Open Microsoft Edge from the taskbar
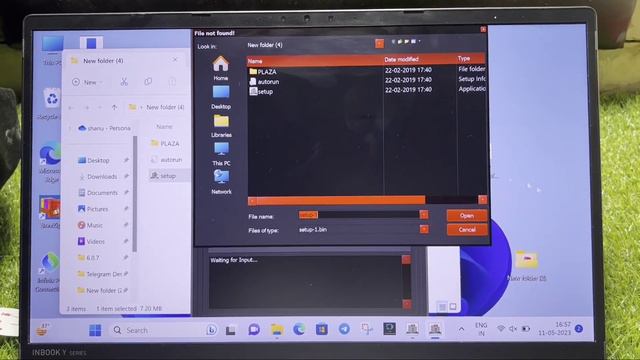This screenshot has height=360, width=640. click(299, 329)
